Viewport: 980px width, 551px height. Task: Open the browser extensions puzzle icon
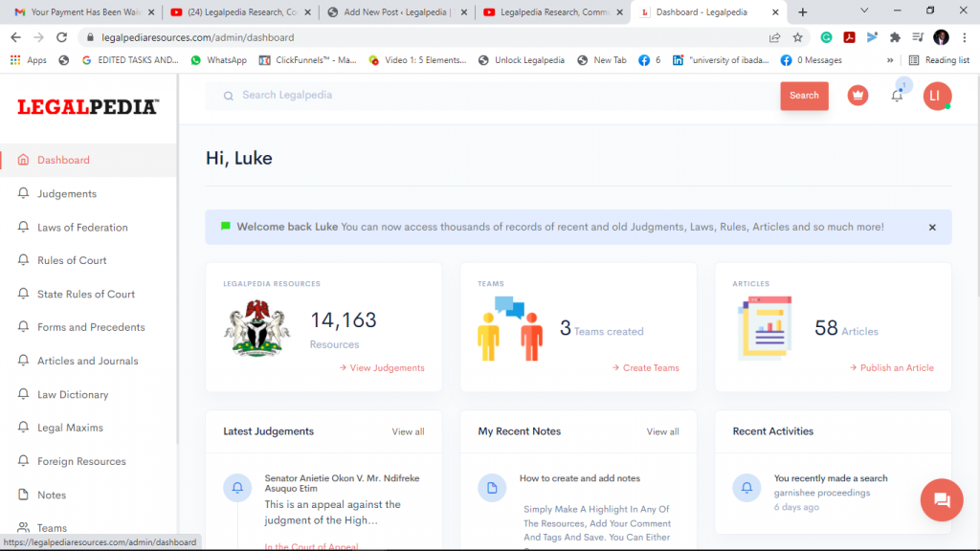point(895,35)
